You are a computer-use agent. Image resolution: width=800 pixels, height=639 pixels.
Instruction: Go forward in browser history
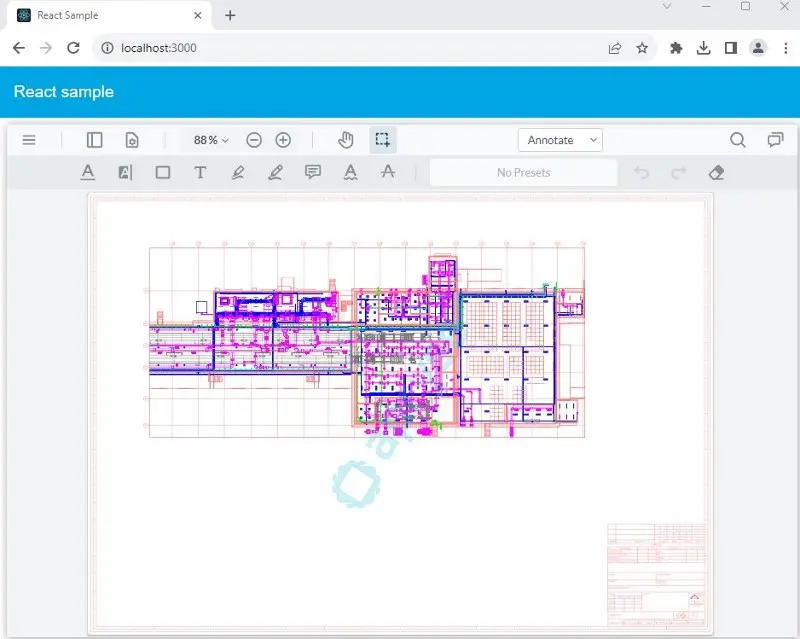(x=46, y=48)
